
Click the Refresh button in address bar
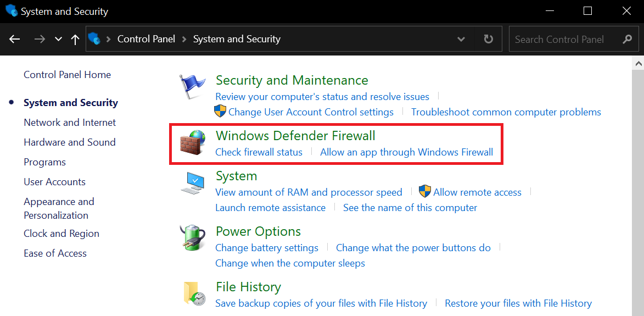point(488,39)
